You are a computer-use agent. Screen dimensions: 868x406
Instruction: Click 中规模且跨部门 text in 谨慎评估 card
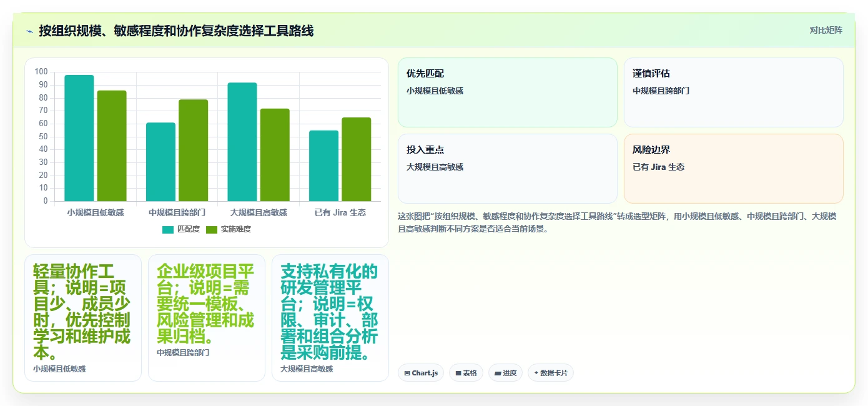click(661, 91)
